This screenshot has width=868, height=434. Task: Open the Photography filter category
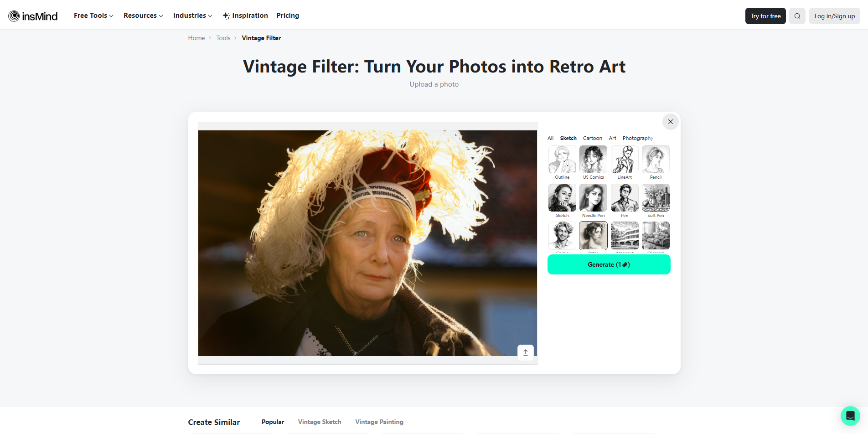click(637, 138)
